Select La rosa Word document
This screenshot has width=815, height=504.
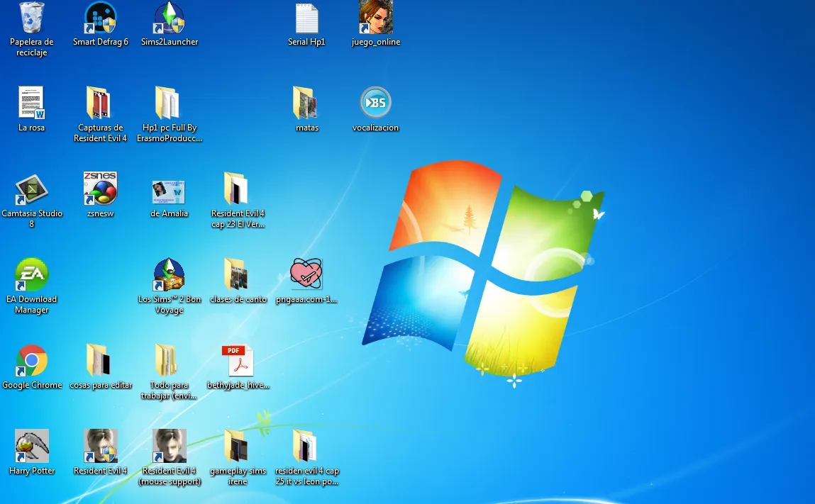[32, 102]
